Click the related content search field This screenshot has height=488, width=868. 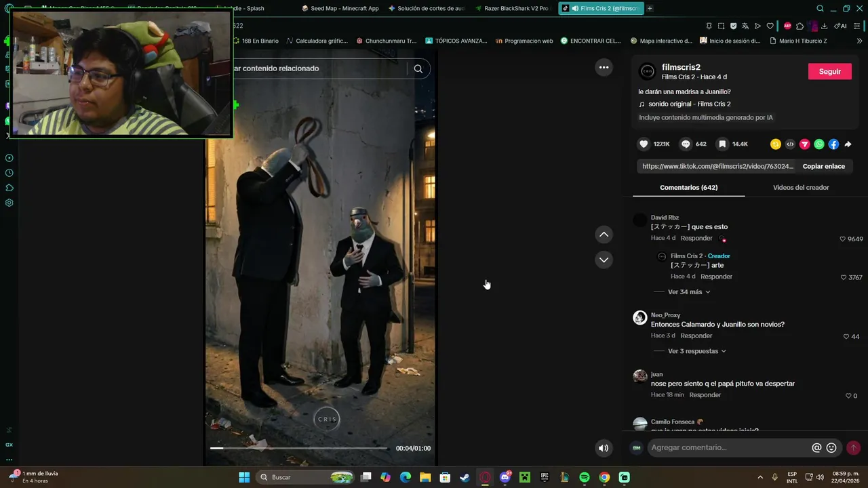[319, 68]
